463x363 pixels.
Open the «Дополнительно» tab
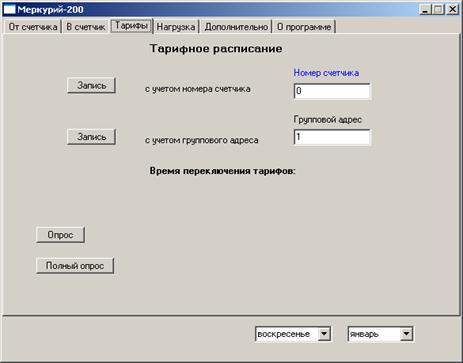tap(236, 27)
